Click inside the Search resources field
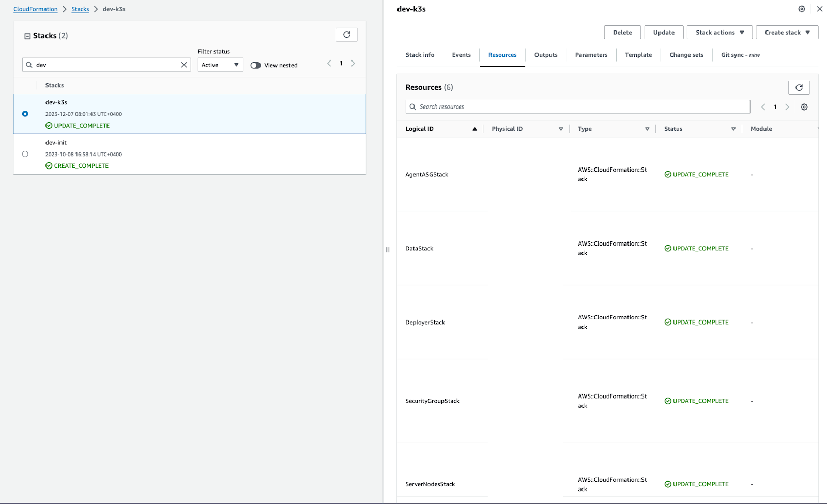 (x=577, y=106)
